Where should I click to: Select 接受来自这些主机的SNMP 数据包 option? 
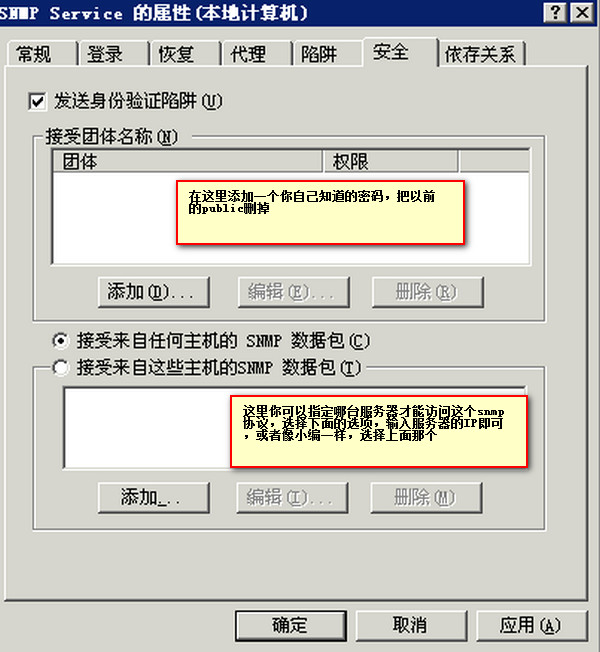(x=61, y=367)
